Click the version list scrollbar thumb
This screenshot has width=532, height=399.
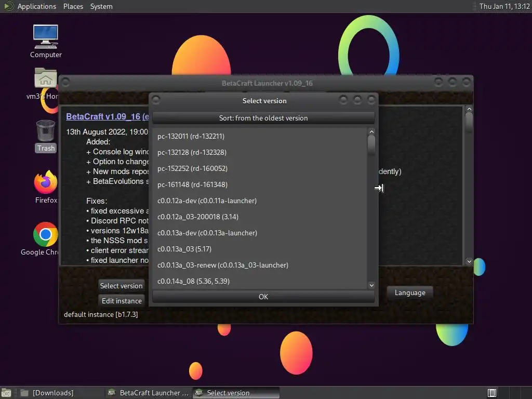pos(371,145)
